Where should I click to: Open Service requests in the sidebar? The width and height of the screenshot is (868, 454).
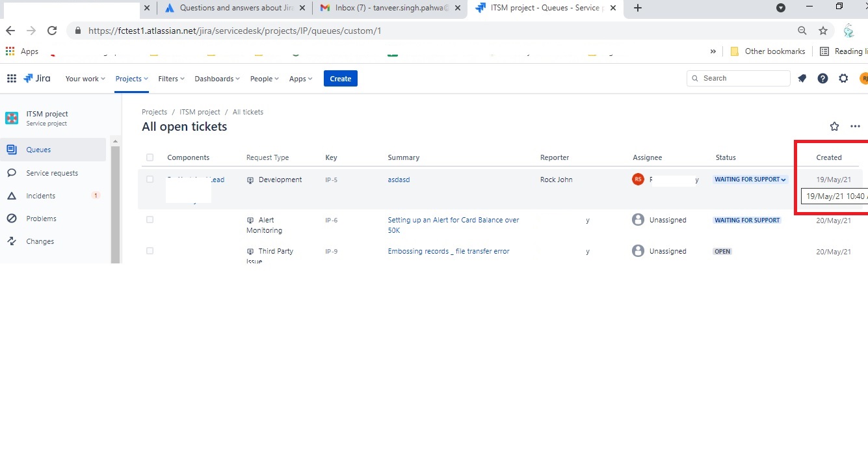click(53, 173)
